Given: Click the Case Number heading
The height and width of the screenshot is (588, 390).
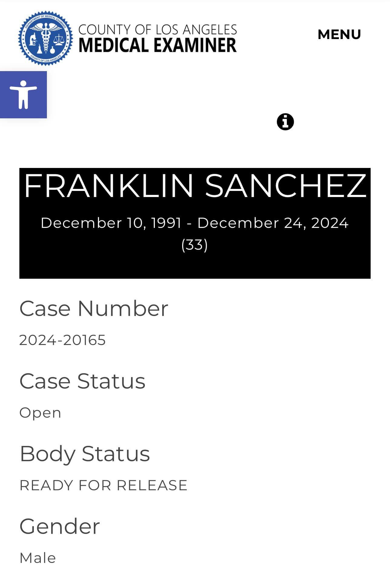Looking at the screenshot, I should pyautogui.click(x=94, y=309).
